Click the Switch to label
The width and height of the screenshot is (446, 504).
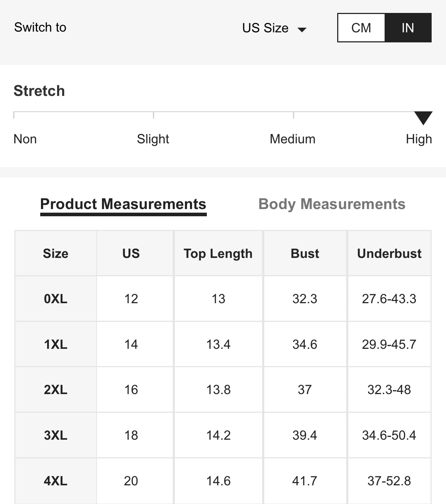point(40,27)
